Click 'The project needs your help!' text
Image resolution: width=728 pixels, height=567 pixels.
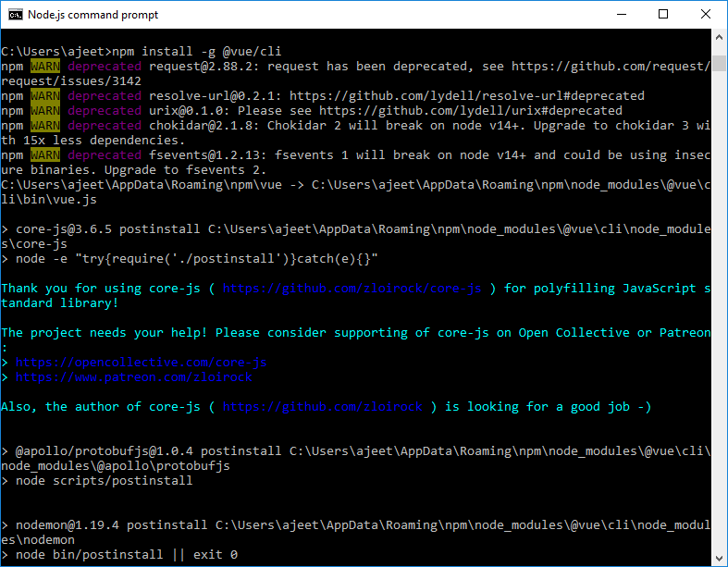(104, 333)
